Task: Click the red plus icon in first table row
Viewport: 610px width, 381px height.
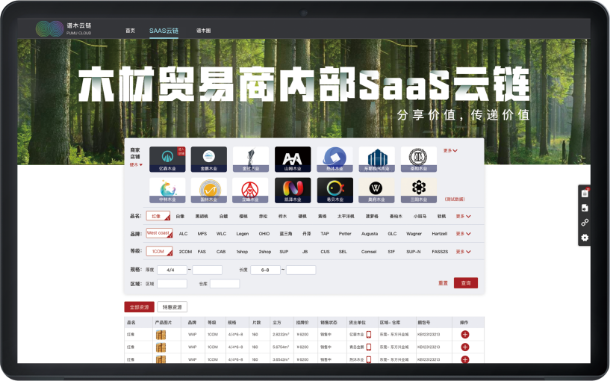Action: (465, 334)
